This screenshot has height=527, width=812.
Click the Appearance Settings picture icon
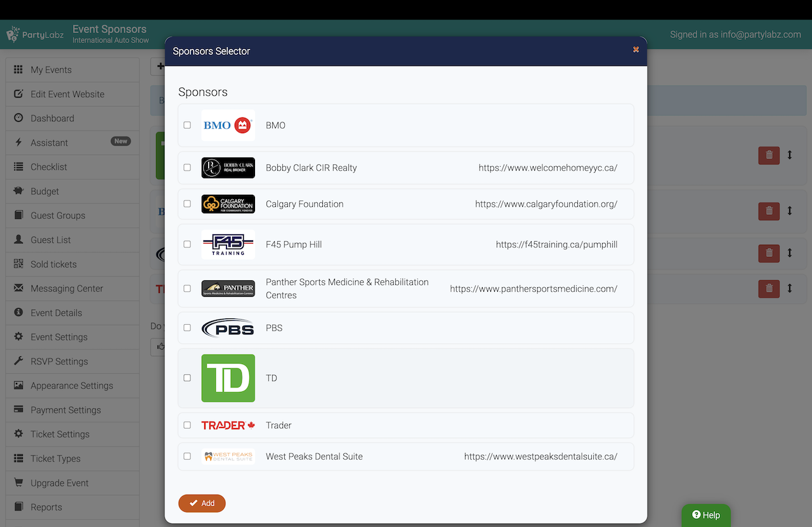pos(18,386)
